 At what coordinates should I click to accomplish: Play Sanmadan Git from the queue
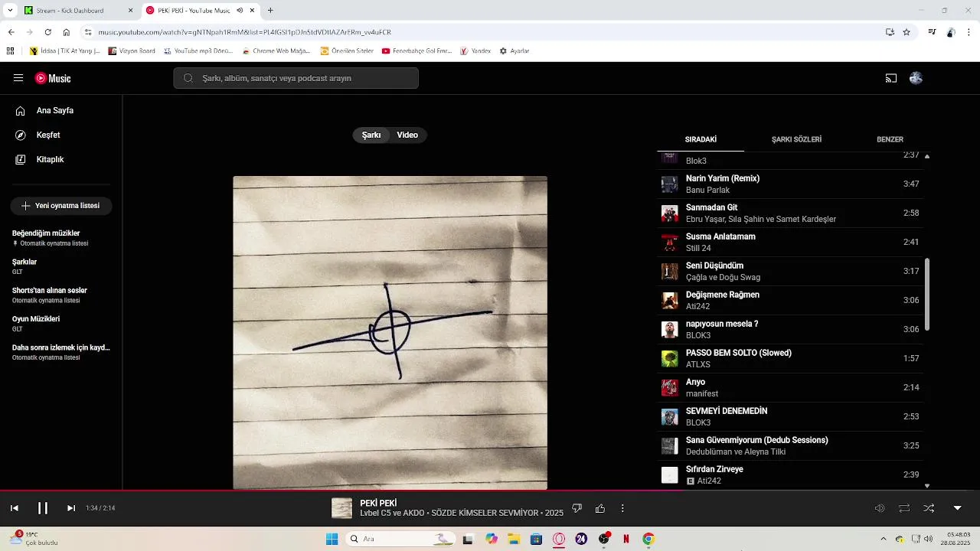(x=791, y=214)
